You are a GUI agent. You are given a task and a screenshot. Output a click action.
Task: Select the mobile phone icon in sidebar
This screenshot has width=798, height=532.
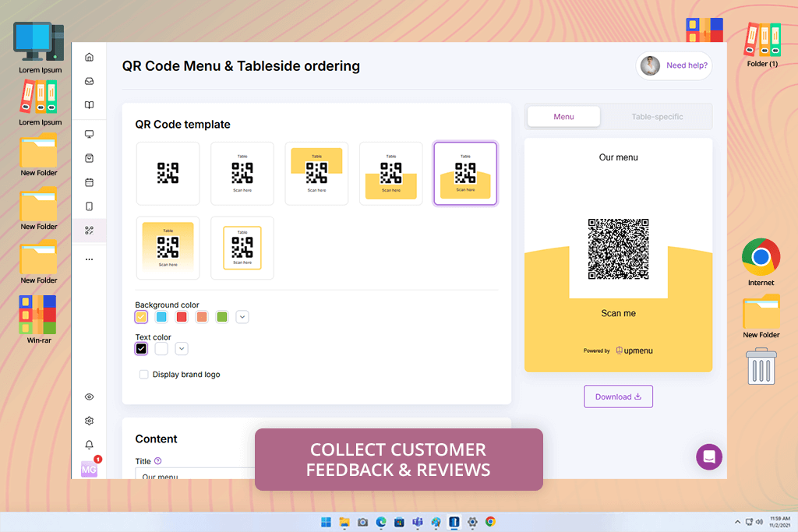tap(89, 206)
